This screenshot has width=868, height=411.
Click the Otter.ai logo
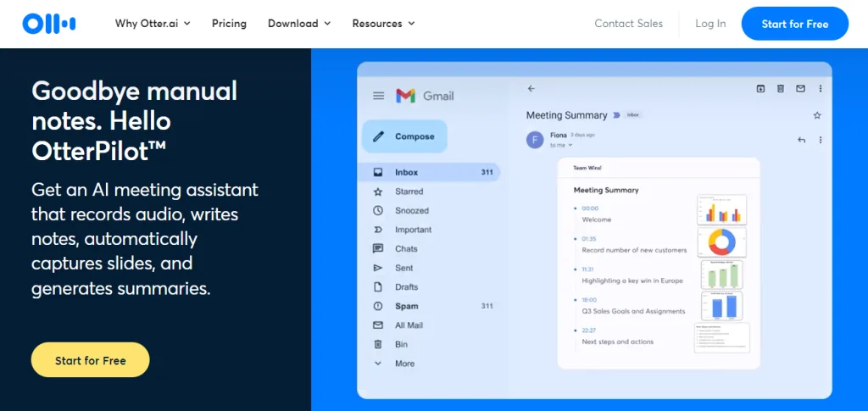[x=49, y=24]
